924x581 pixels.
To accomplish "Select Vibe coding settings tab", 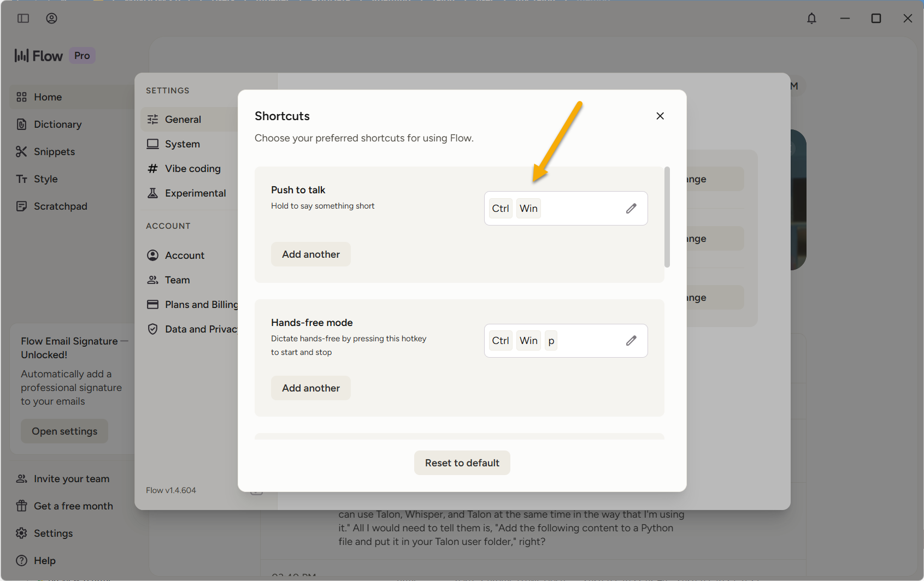I will tap(189, 169).
